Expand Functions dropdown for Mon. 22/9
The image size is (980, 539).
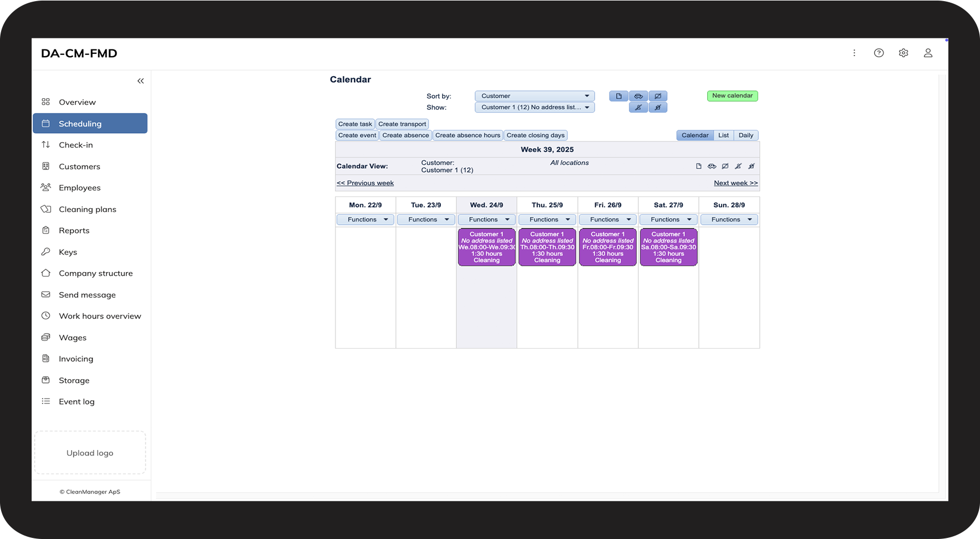click(x=365, y=219)
